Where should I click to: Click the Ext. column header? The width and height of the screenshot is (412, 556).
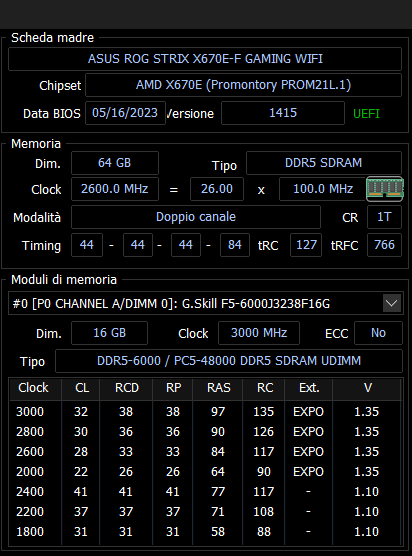[x=308, y=388]
